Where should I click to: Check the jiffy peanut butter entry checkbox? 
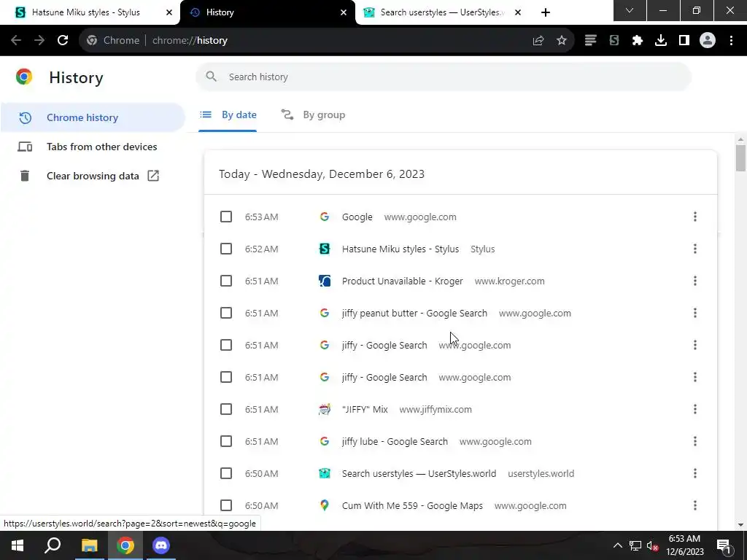[226, 313]
